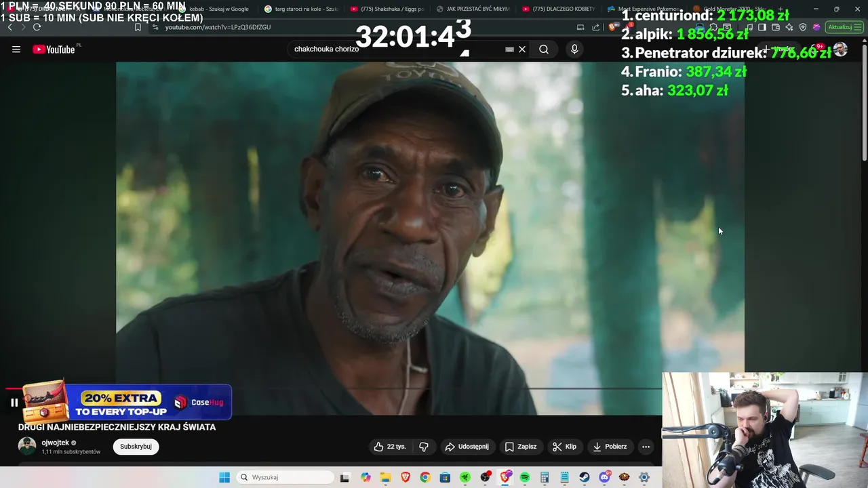This screenshot has width=868, height=488.
Task: Go back in browser history
Action: tap(9, 27)
